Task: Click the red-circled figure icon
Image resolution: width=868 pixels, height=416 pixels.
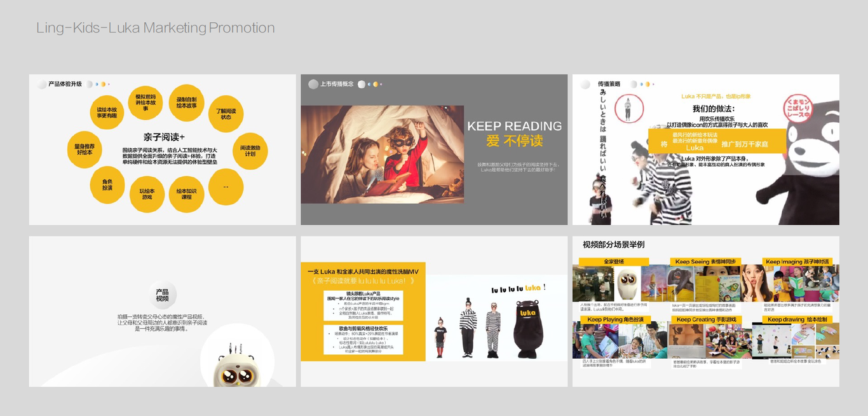Action: click(628, 109)
